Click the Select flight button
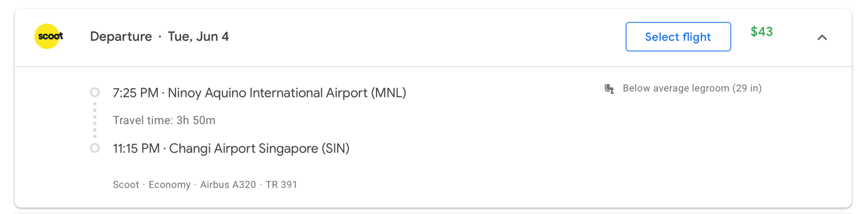The image size is (868, 214). click(678, 37)
